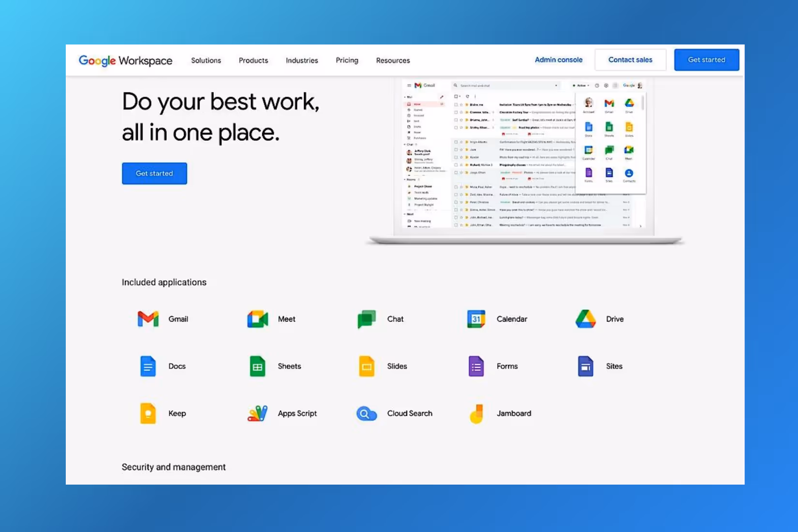Click the Forms text label
The height and width of the screenshot is (532, 798).
pos(507,366)
